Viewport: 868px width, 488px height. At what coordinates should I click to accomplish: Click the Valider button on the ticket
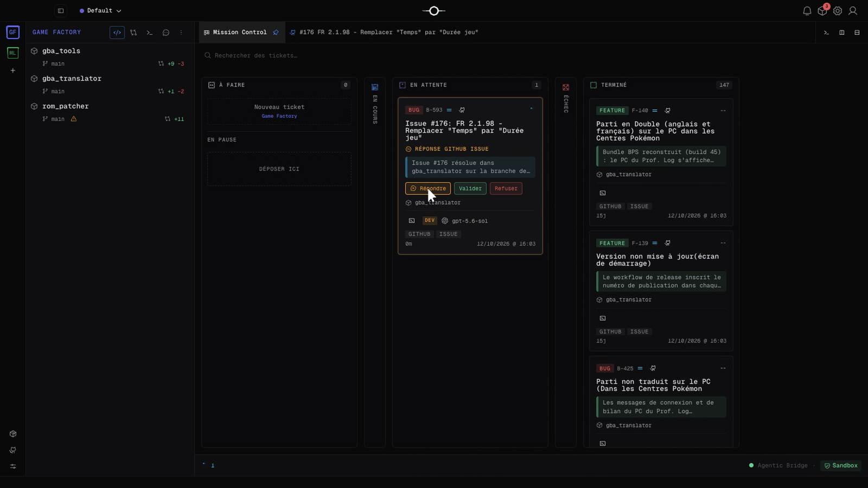(x=470, y=189)
